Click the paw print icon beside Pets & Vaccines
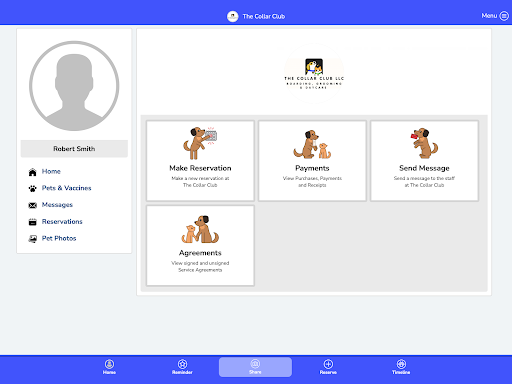The height and width of the screenshot is (384, 512). click(32, 189)
